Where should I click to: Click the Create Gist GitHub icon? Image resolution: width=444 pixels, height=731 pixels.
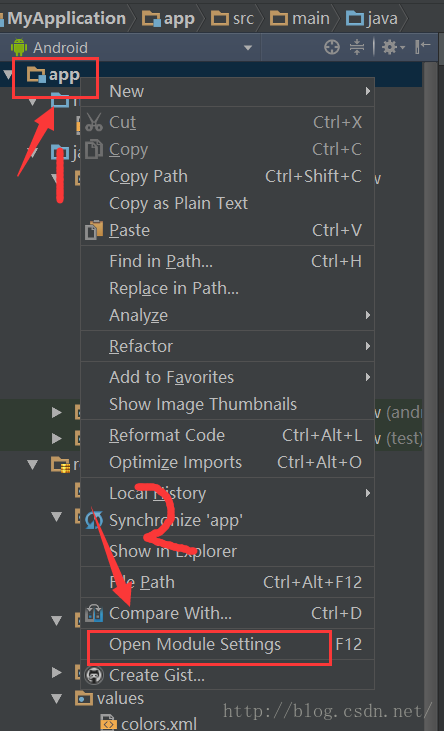94,675
